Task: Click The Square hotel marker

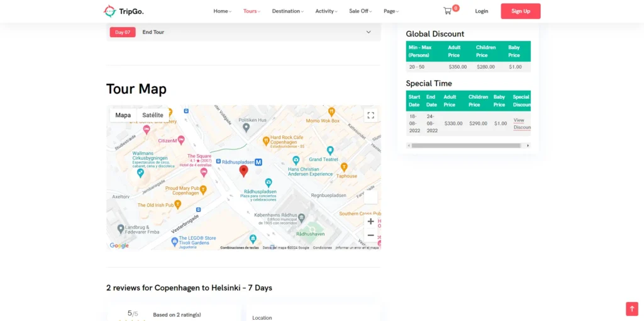Action: pos(203,173)
